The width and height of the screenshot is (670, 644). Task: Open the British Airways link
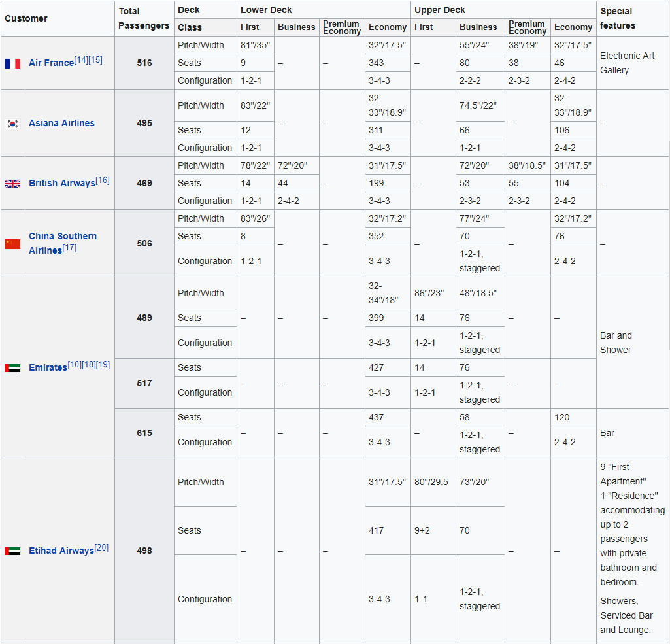[x=61, y=184]
